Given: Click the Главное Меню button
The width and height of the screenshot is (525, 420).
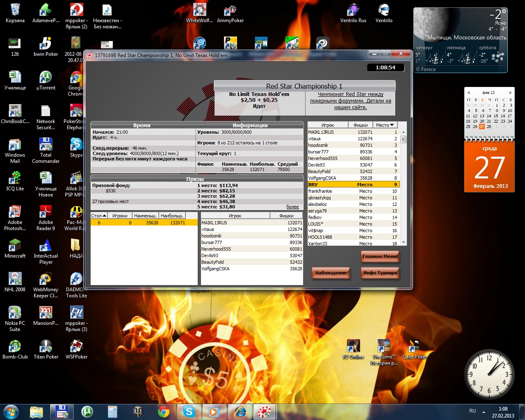Looking at the screenshot, I should 380,256.
